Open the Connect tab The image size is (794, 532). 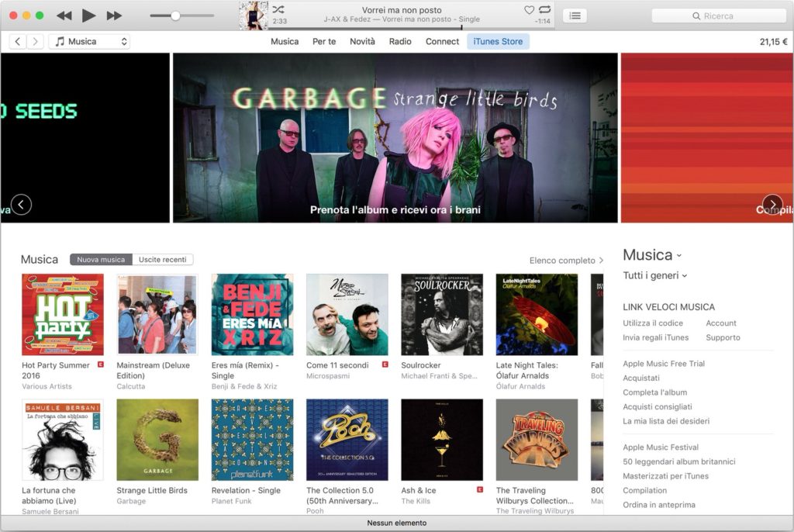coord(442,42)
